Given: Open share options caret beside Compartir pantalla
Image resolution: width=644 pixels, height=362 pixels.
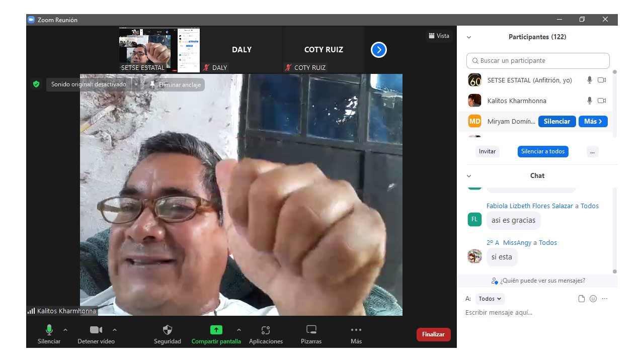Looking at the screenshot, I should tap(239, 330).
